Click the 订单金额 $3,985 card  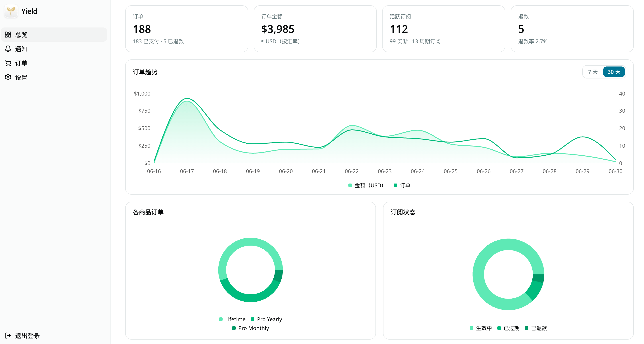[315, 29]
